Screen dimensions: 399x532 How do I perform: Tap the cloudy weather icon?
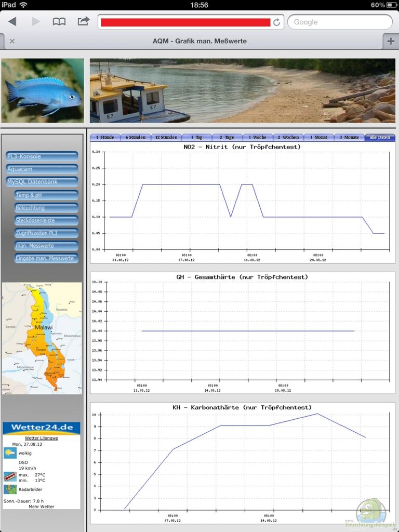coord(10,453)
